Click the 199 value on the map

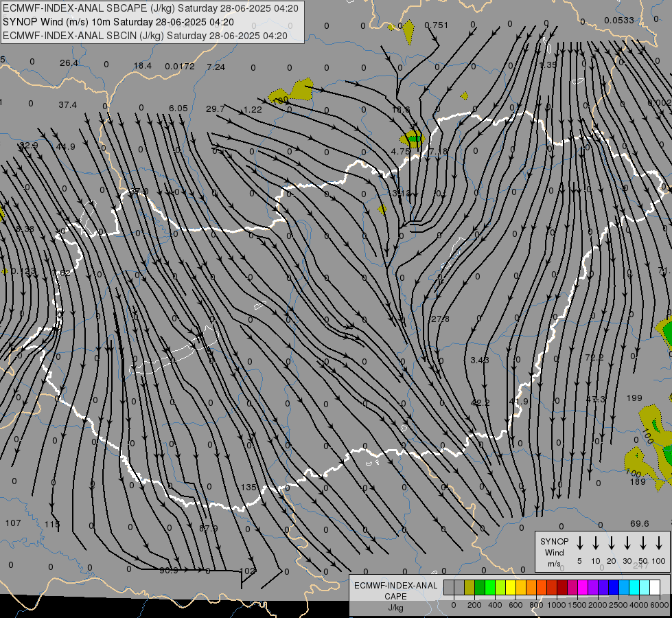tap(634, 398)
